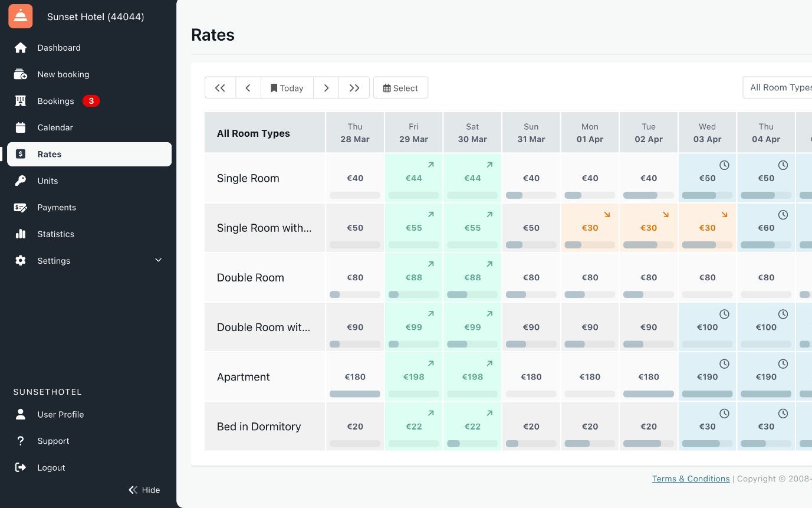Image resolution: width=812 pixels, height=508 pixels.
Task: Collapse sidebar with the Hide button
Action: [144, 490]
